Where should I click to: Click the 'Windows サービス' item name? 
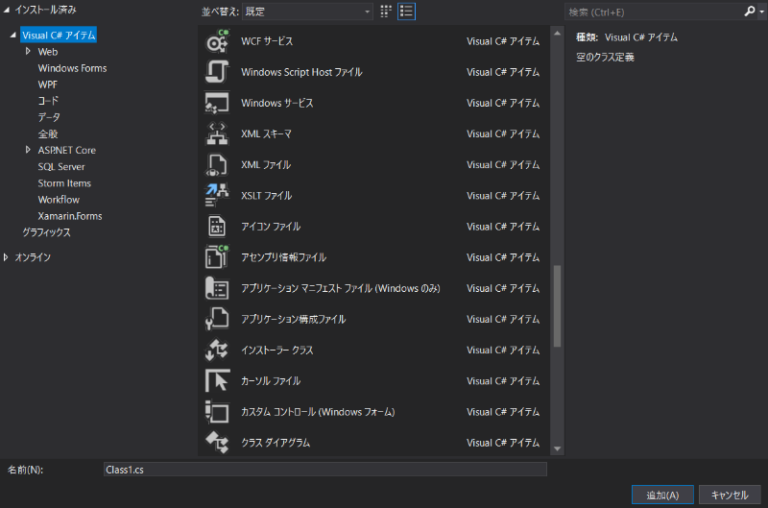tap(277, 103)
